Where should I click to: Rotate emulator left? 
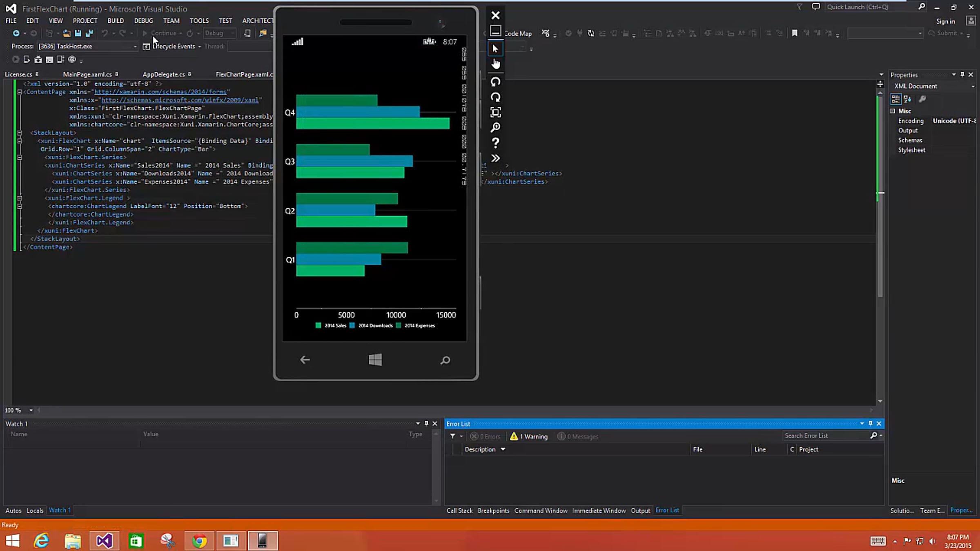pyautogui.click(x=495, y=82)
